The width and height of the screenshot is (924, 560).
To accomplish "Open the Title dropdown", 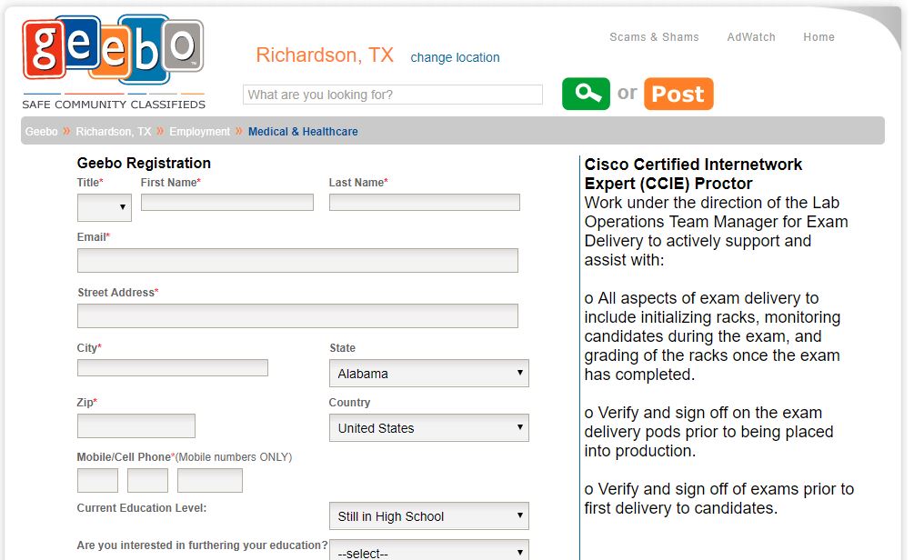I will (x=105, y=207).
